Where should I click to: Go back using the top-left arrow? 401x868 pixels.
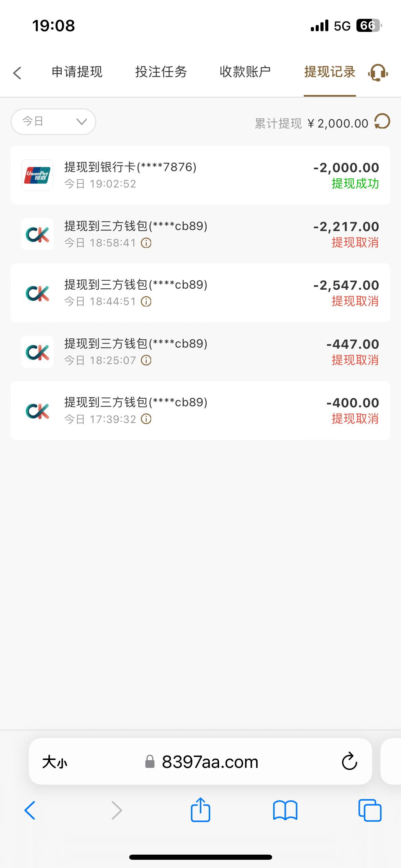click(17, 73)
